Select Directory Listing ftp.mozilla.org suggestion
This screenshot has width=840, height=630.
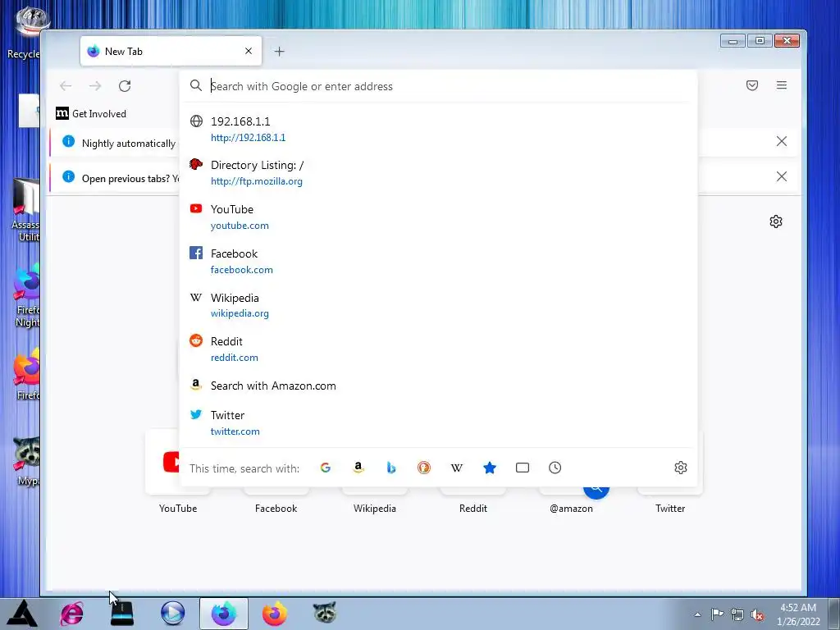coord(438,172)
